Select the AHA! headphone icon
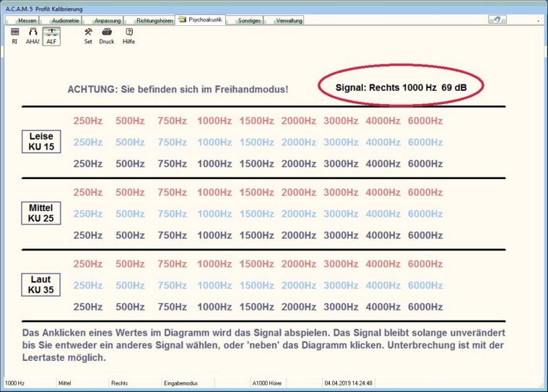This screenshot has width=548, height=392. (x=32, y=36)
